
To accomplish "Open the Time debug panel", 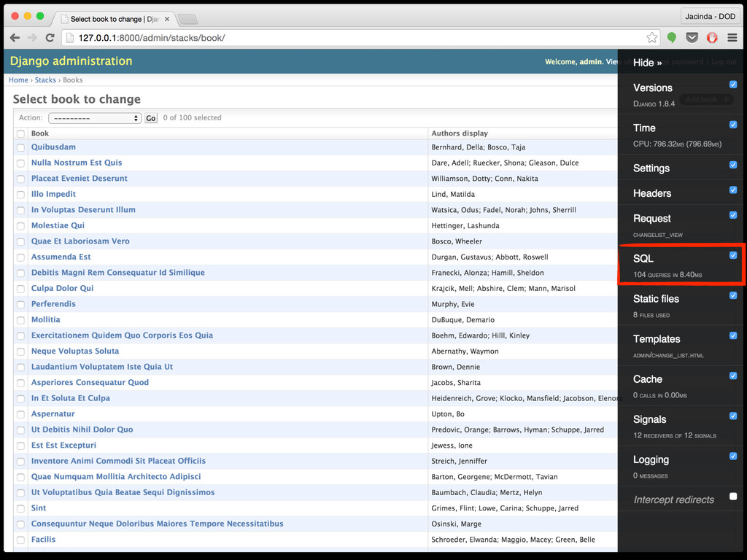I will click(644, 128).
